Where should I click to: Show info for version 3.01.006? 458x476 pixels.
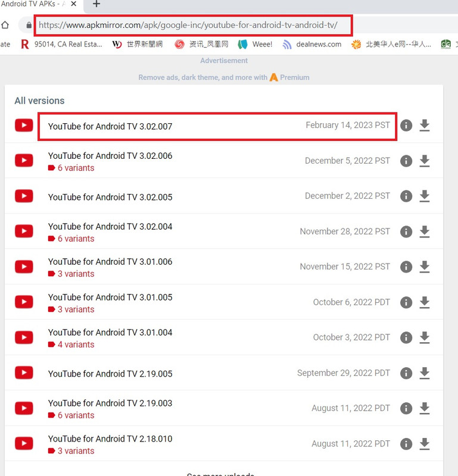406,267
